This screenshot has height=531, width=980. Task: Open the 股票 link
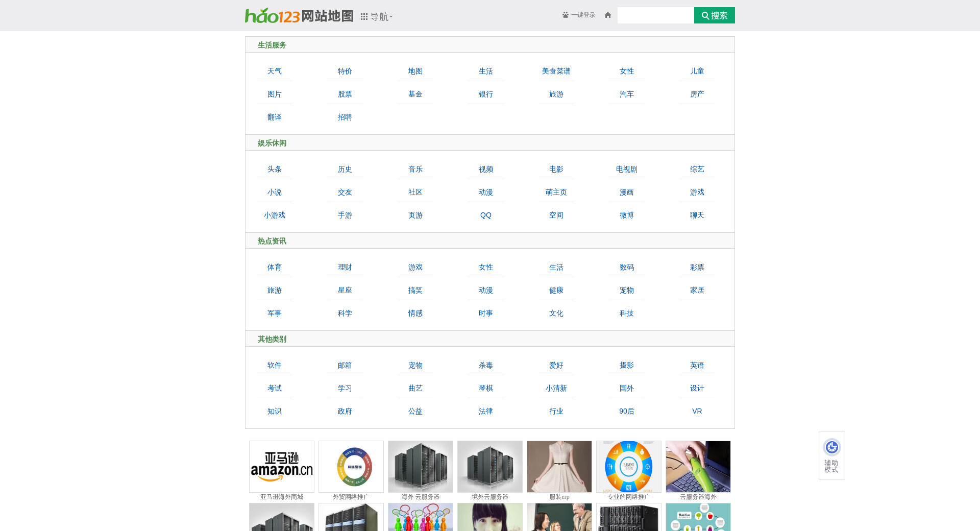click(345, 94)
